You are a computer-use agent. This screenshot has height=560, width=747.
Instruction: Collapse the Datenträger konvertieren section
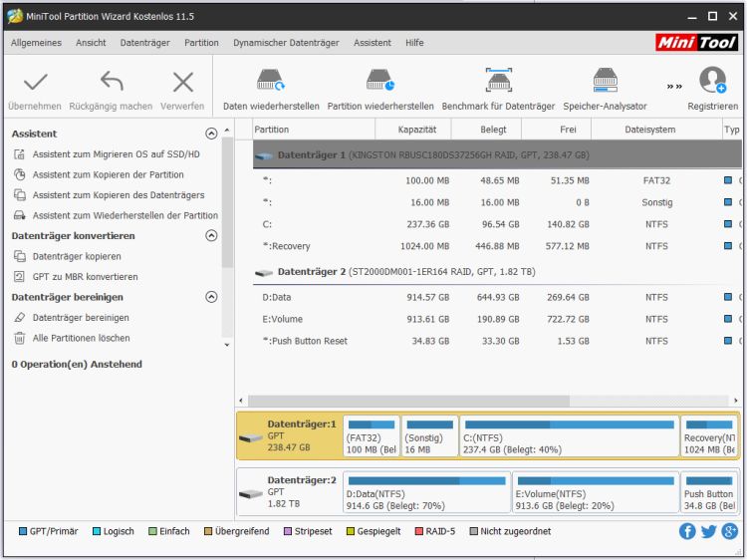[x=211, y=235]
